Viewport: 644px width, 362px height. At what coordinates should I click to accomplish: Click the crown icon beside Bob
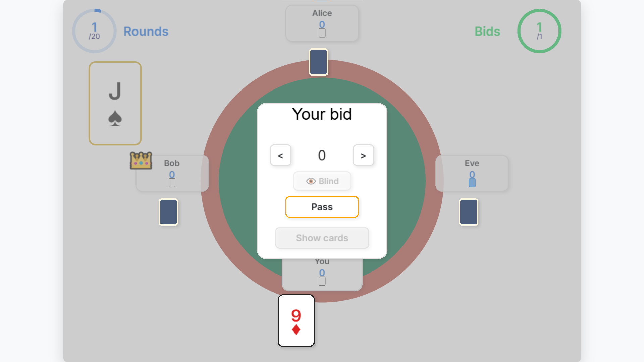click(141, 160)
